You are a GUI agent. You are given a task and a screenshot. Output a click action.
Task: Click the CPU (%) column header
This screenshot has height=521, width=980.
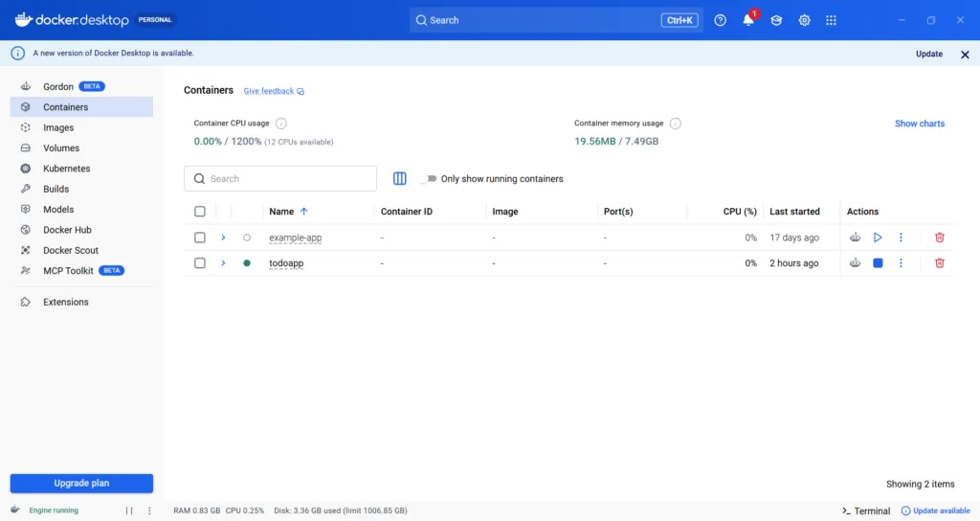point(740,212)
